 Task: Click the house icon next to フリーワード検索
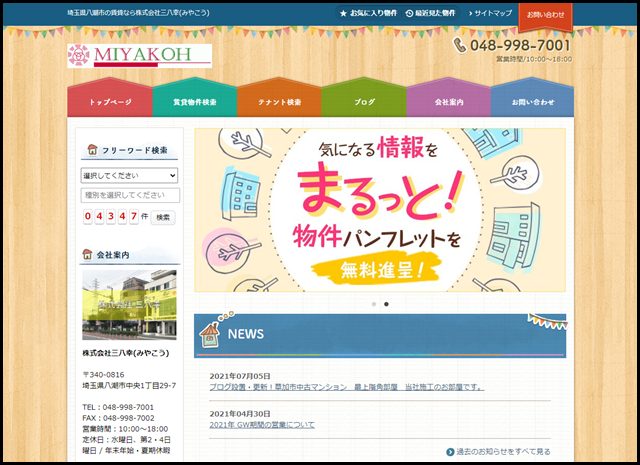(92, 149)
